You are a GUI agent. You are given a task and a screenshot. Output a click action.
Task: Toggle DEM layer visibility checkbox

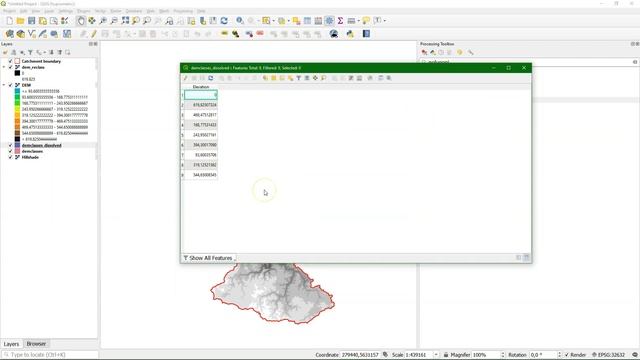pyautogui.click(x=11, y=85)
